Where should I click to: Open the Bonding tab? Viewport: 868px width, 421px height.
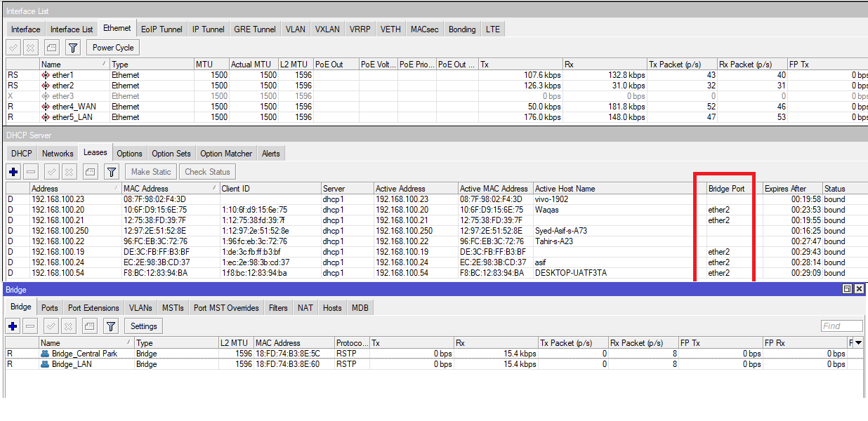(462, 29)
